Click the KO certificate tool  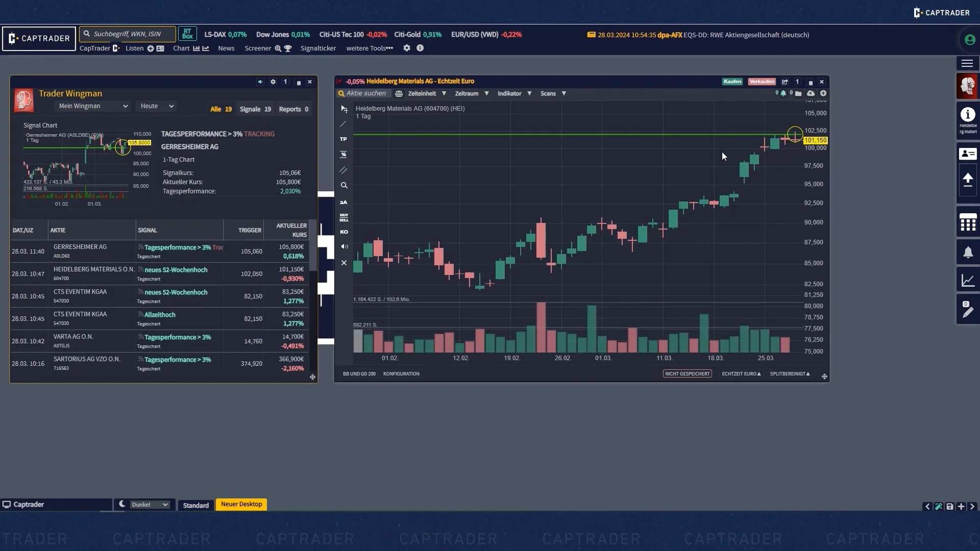344,232
